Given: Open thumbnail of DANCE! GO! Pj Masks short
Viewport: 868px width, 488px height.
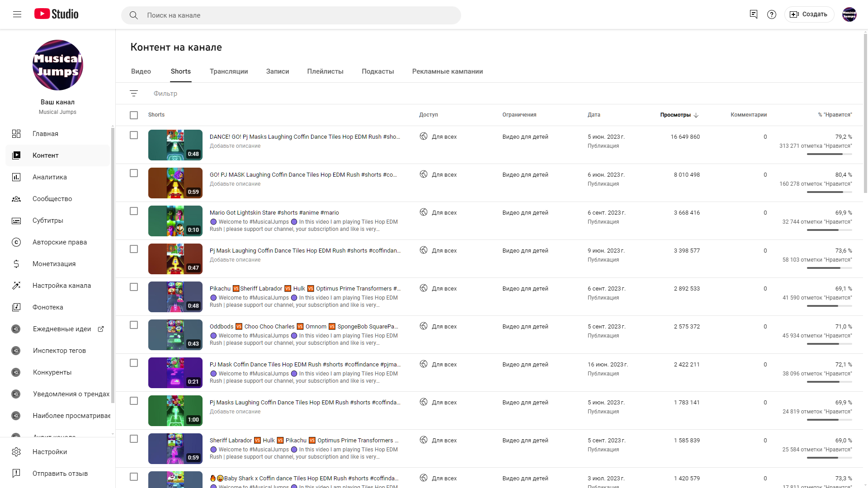Looking at the screenshot, I should tap(175, 145).
